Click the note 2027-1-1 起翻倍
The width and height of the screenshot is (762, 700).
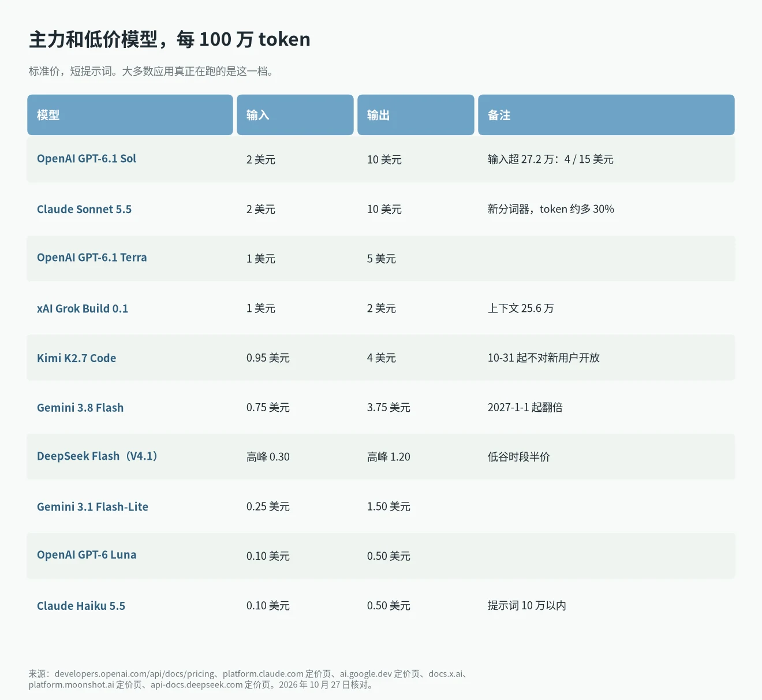[x=525, y=408]
